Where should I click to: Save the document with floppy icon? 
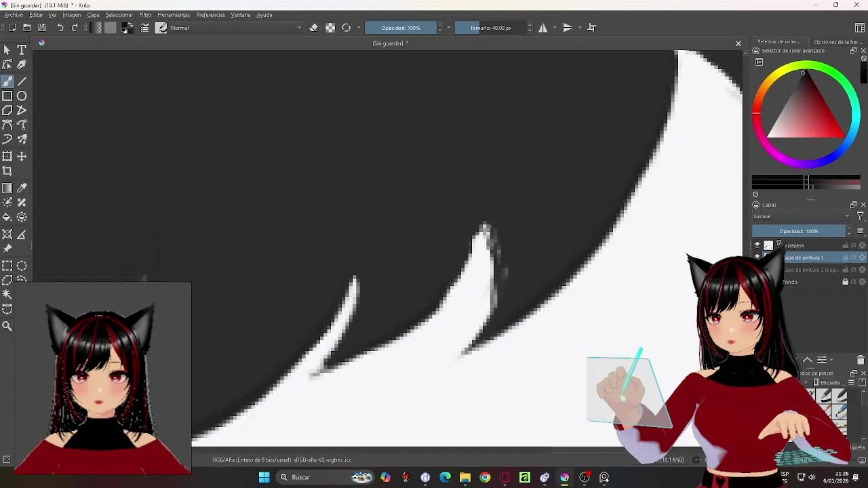(42, 28)
